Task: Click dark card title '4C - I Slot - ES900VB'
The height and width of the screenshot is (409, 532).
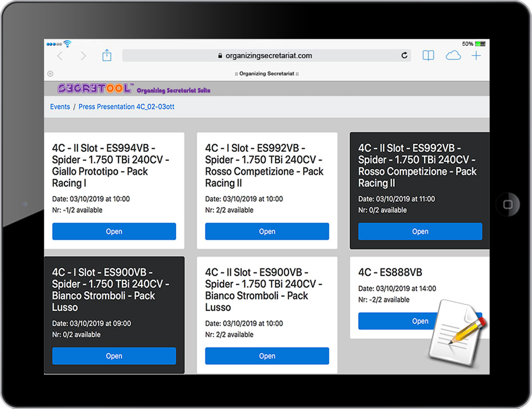Action: pyautogui.click(x=111, y=290)
